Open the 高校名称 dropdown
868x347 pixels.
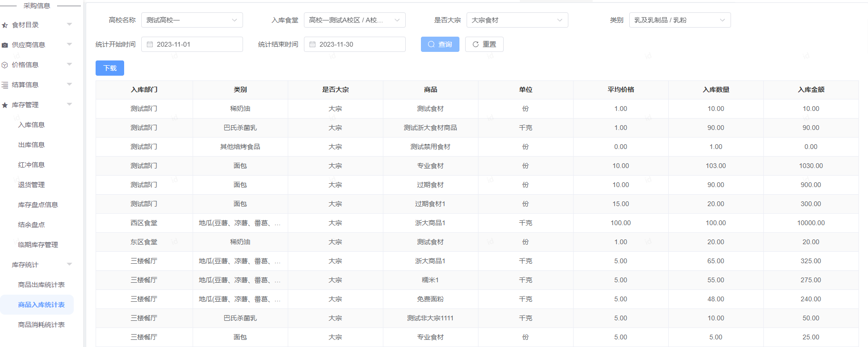(192, 20)
